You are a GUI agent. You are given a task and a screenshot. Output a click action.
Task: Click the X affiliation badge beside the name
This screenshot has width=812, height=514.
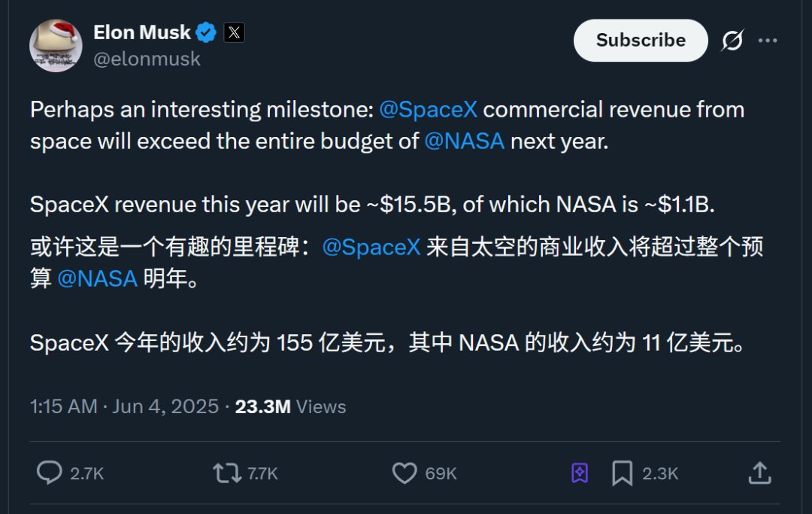point(234,32)
